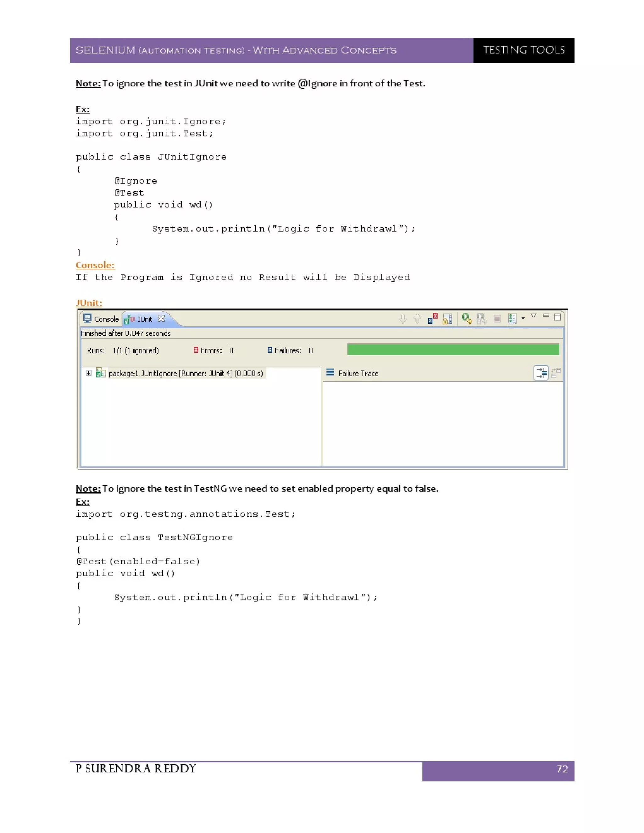Click the JUnitIgnore test suite icon
The image size is (644, 833).
pyautogui.click(x=101, y=373)
